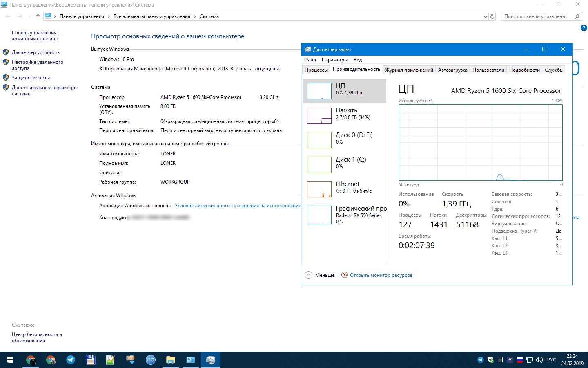Click the Task Manager taskbar button
The image size is (588, 368).
point(211,360)
